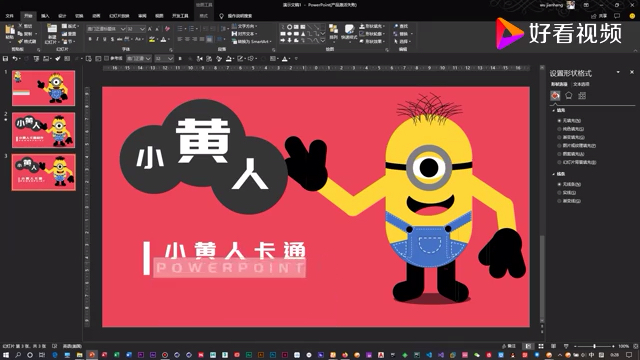Click the Shape Fill button
Viewport: 640px width, 360px height.
point(372,26)
